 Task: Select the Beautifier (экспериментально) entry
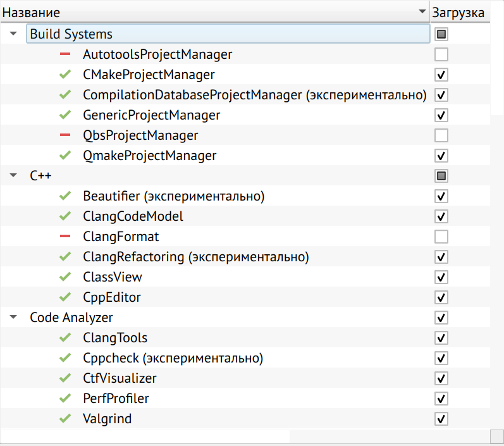174,196
